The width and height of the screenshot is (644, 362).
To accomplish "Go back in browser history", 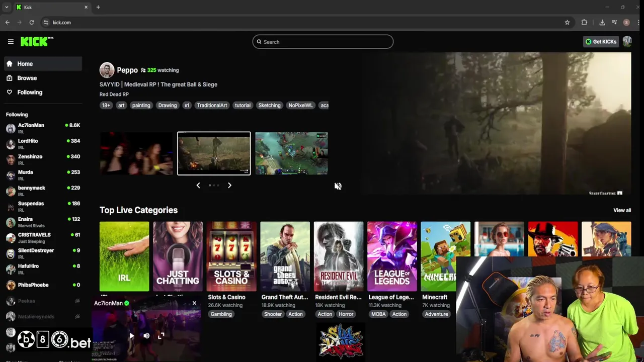I will click(7, 22).
